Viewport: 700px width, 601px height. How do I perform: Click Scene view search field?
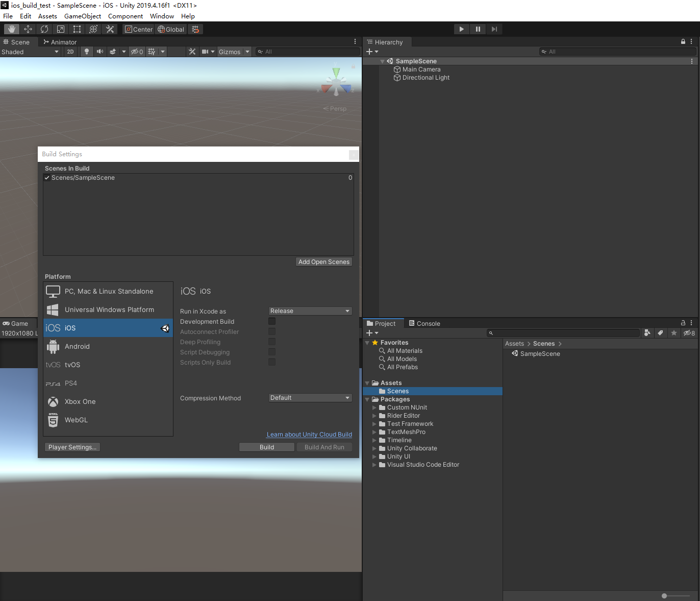coord(308,52)
